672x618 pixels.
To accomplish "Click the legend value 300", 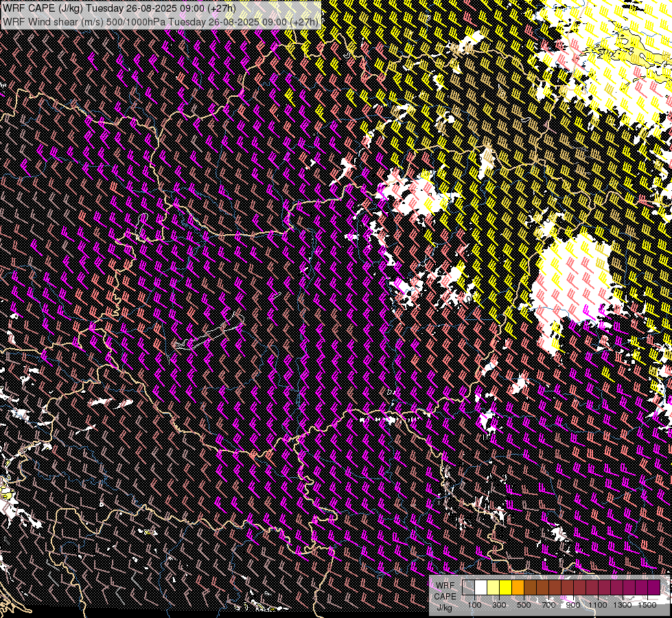I will tap(499, 605).
